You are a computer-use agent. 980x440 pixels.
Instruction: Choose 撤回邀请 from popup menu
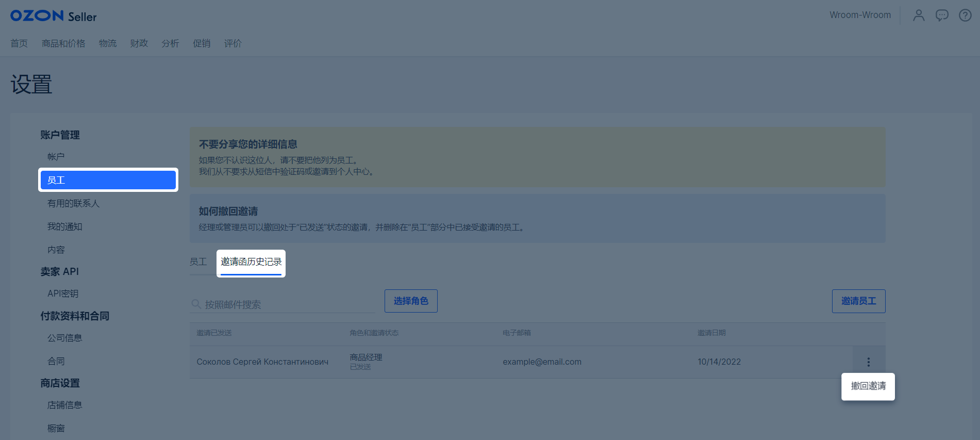coord(868,386)
